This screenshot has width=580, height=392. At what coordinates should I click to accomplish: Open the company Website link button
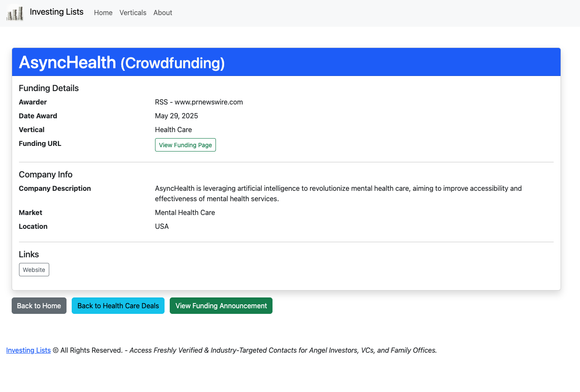(34, 270)
